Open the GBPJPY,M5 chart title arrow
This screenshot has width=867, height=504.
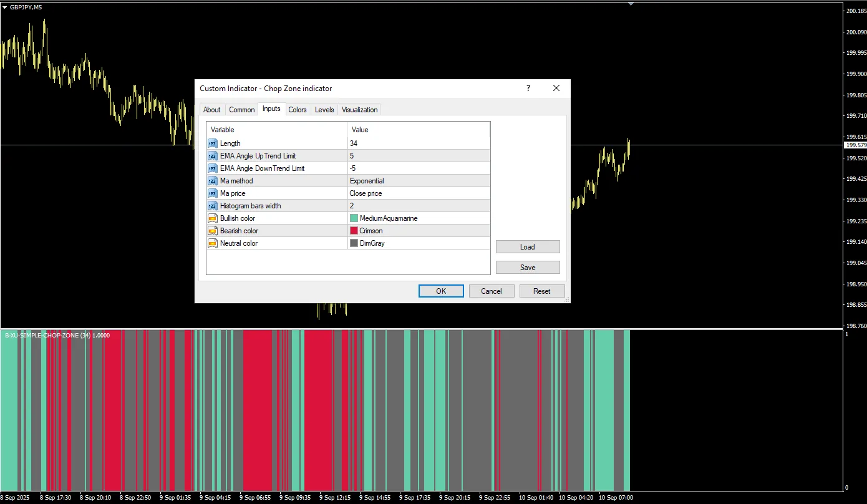pos(5,7)
